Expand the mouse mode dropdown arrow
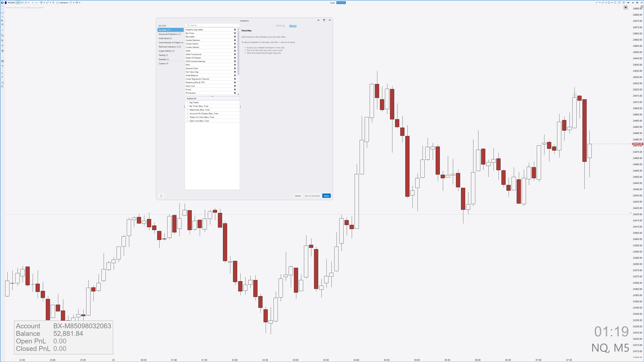This screenshot has width=644, height=362. pyautogui.click(x=73, y=3)
